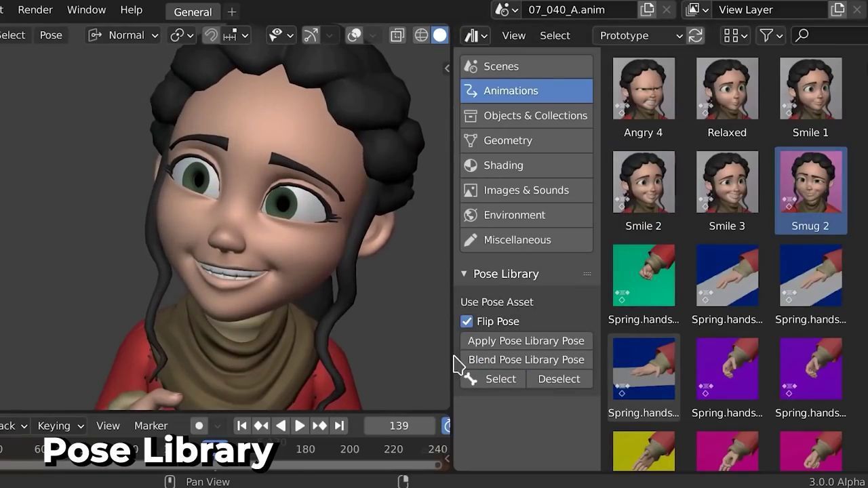The image size is (868, 488).
Task: Click new scene icon beside 07_040_A.anim
Action: click(x=648, y=9)
